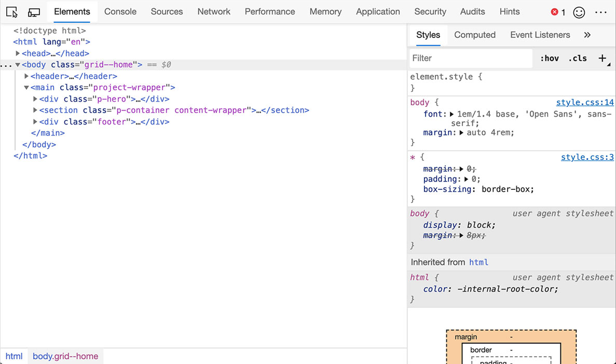Screen dimensions: 616x364
Task: Open the Memory tab
Action: pos(325,12)
